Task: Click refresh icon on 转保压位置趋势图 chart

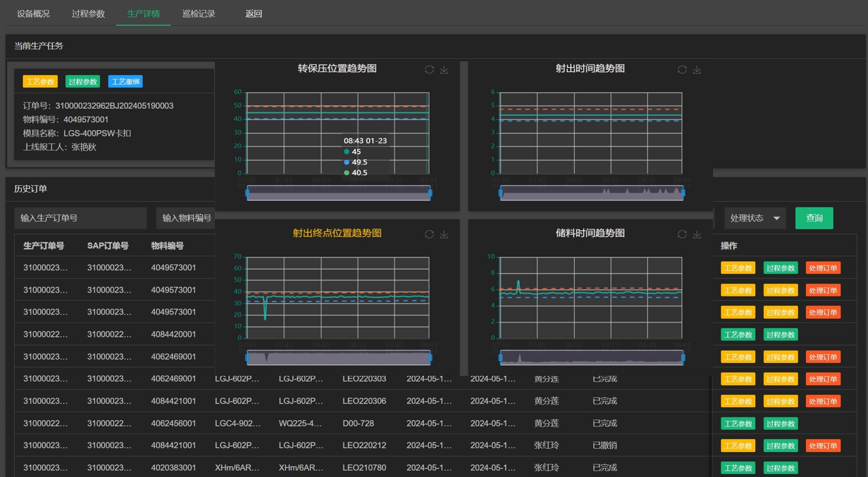Action: (x=429, y=70)
